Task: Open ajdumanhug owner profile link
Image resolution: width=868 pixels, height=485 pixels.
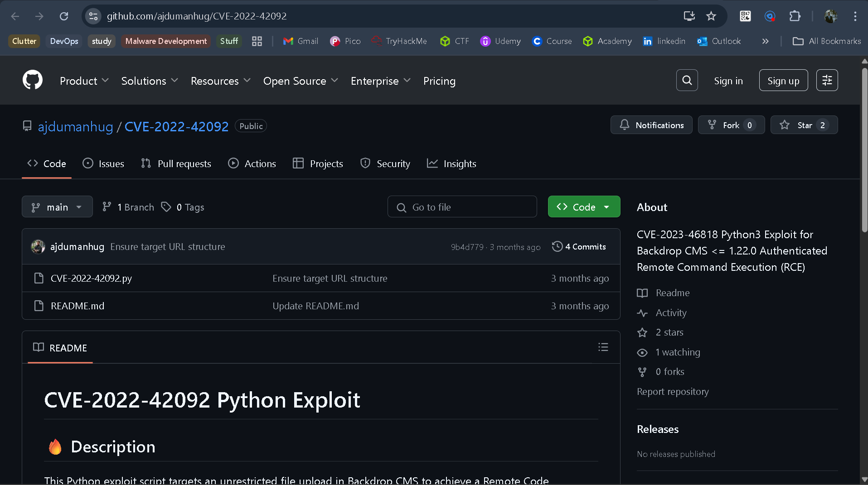Action: (x=75, y=126)
